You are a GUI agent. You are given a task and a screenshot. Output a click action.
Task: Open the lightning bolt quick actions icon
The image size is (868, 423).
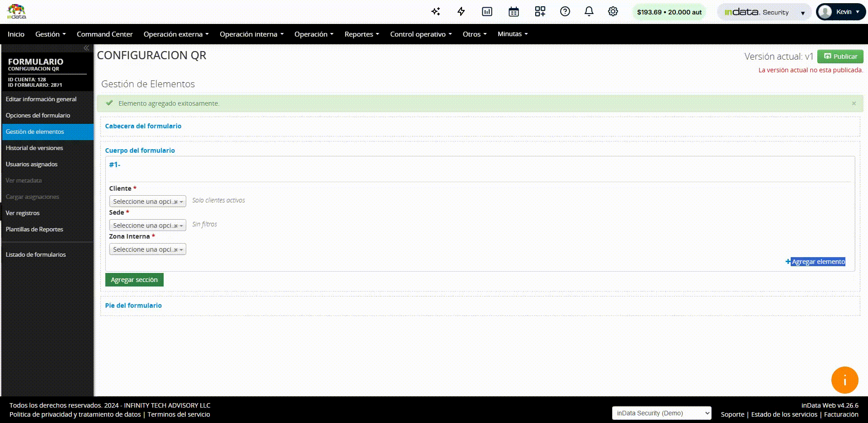461,12
